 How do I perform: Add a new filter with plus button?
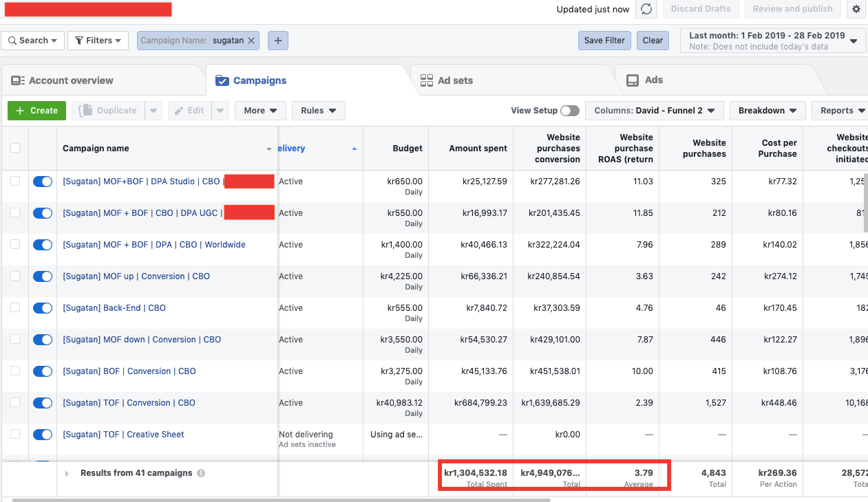pos(278,41)
